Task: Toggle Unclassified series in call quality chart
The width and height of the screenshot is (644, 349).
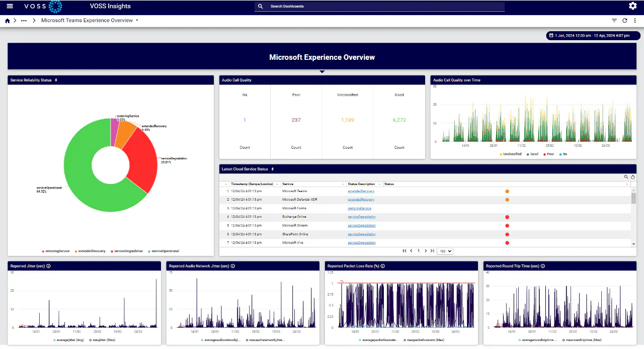Action: tap(512, 154)
